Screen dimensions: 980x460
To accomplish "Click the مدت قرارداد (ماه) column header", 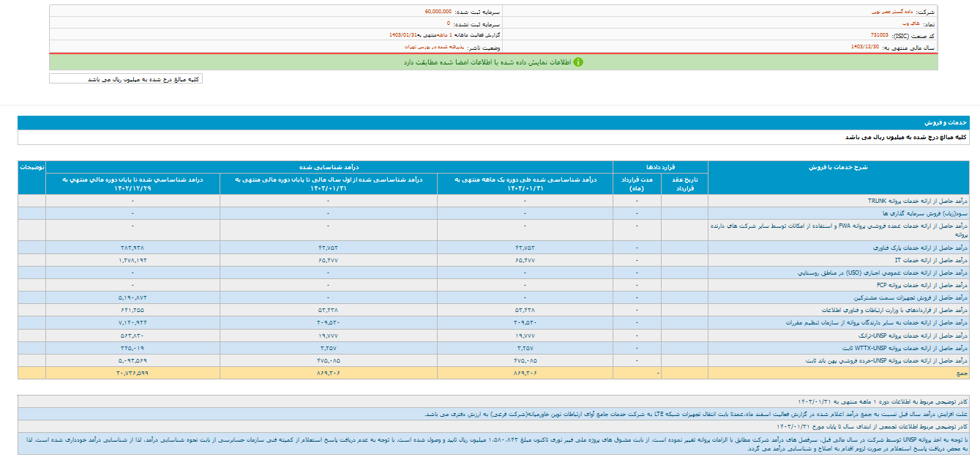I will click(637, 184).
